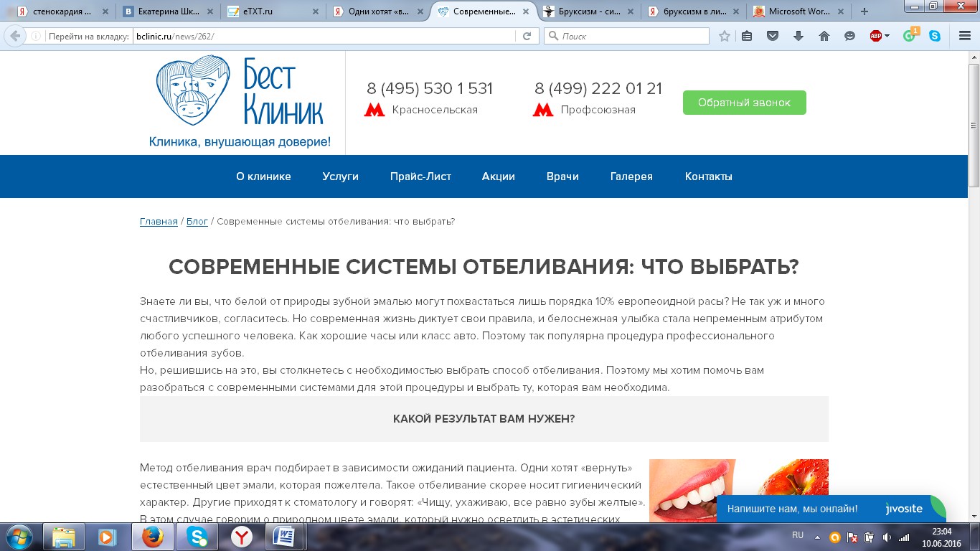980x551 pixels.
Task: Open the 'Галерея' menu item
Action: [631, 176]
